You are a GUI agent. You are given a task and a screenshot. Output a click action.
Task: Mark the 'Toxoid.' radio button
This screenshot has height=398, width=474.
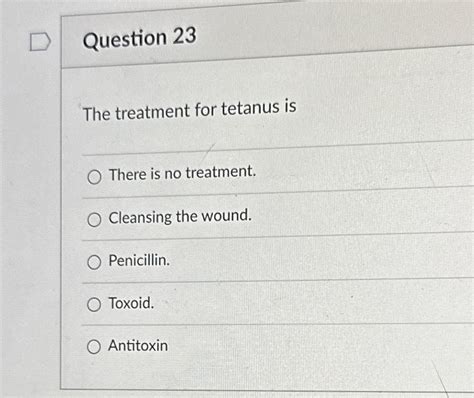click(94, 304)
